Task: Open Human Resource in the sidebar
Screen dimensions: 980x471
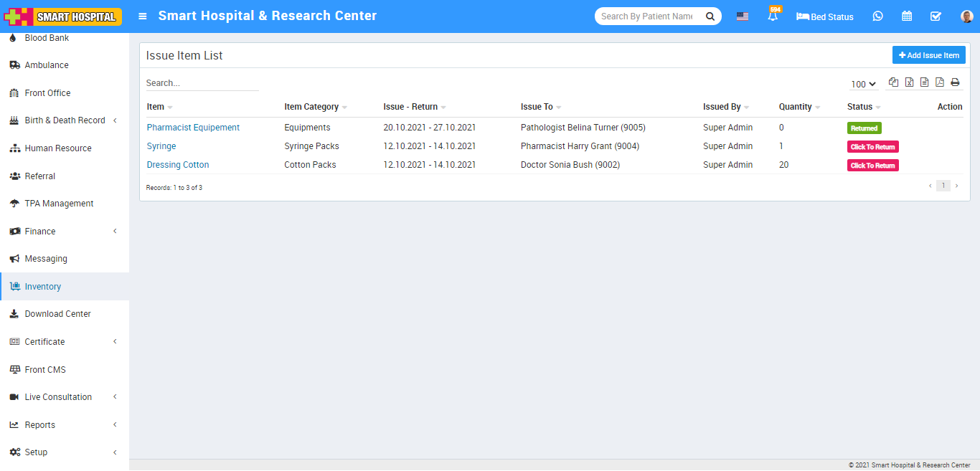Action: click(58, 148)
